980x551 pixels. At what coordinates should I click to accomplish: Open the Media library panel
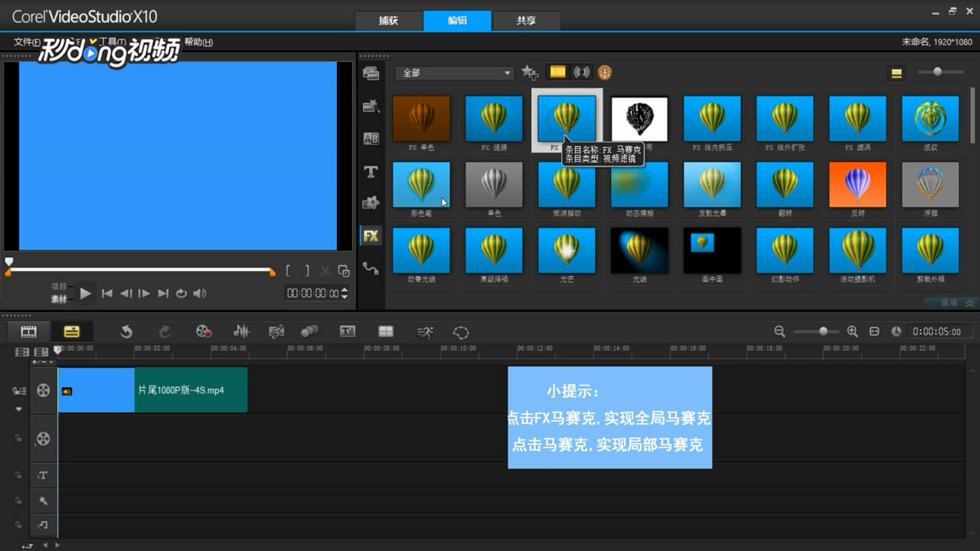(x=371, y=73)
